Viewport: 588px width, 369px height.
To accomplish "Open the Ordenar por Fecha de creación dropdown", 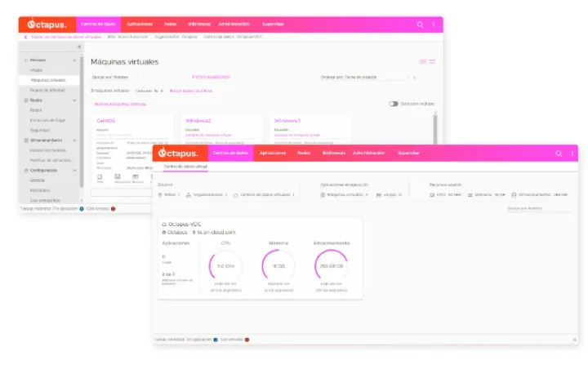I will 367,77.
